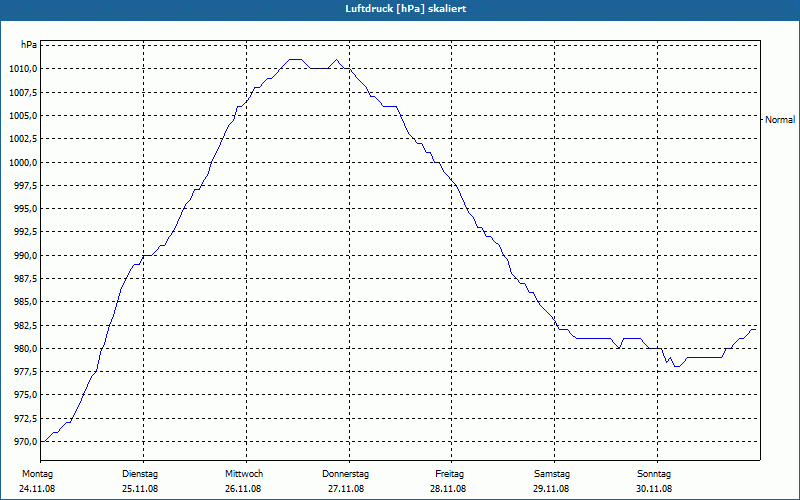
Task: Click the 'hPa' axis unit label
Action: (x=29, y=45)
